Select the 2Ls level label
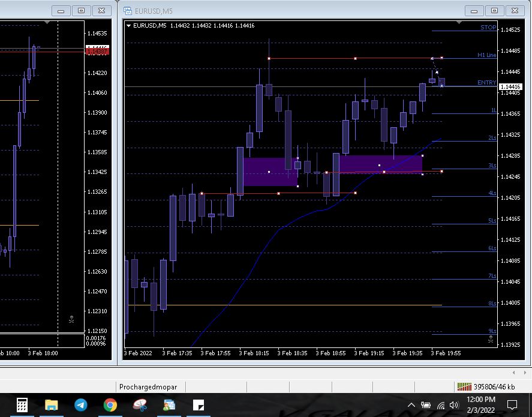Viewport: 532px width, 417px height. coord(492,138)
